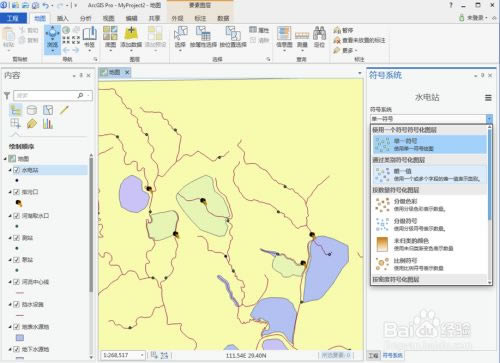Click the 地表水源地 blue fill swatch
500x363 pixels.
(x=20, y=338)
